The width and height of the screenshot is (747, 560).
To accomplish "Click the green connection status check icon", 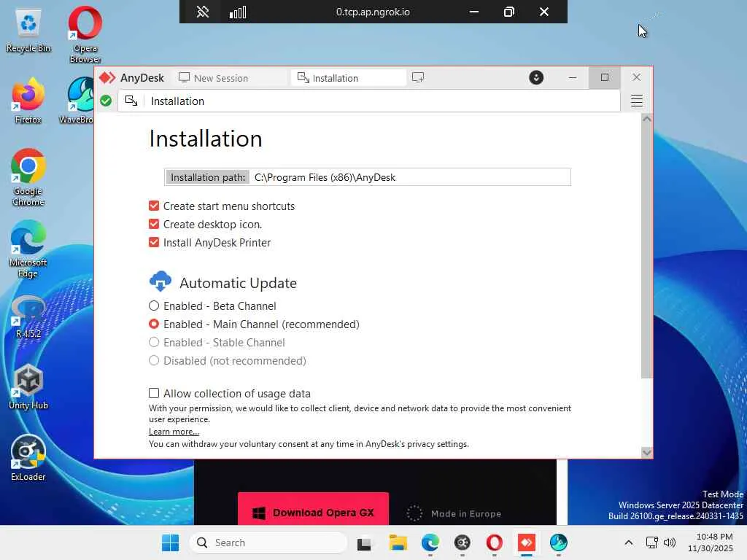I will (106, 101).
